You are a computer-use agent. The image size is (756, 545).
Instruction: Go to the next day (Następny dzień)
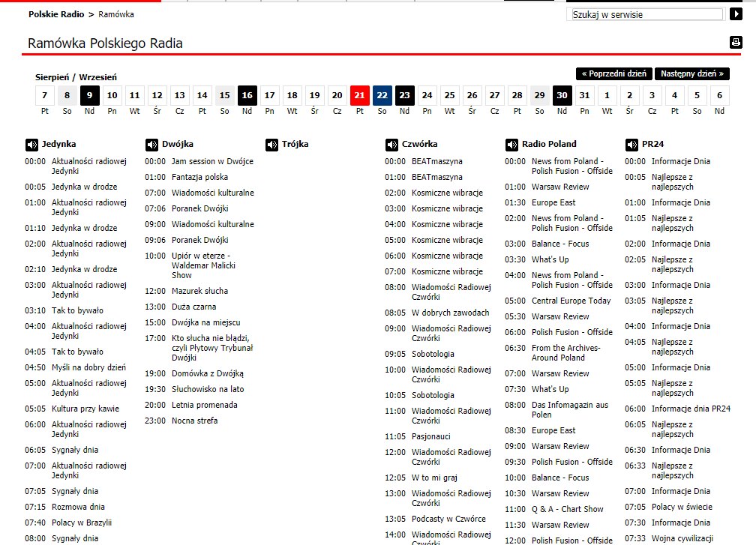(691, 73)
